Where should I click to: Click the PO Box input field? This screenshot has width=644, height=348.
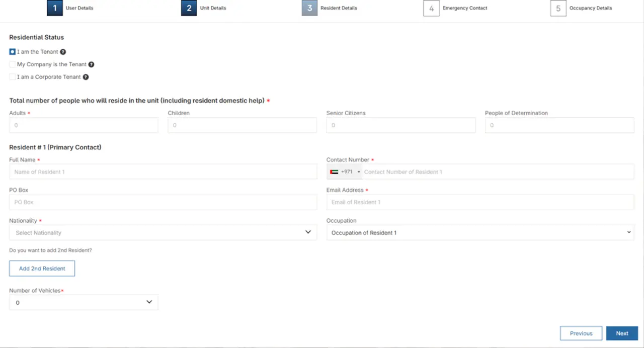163,202
